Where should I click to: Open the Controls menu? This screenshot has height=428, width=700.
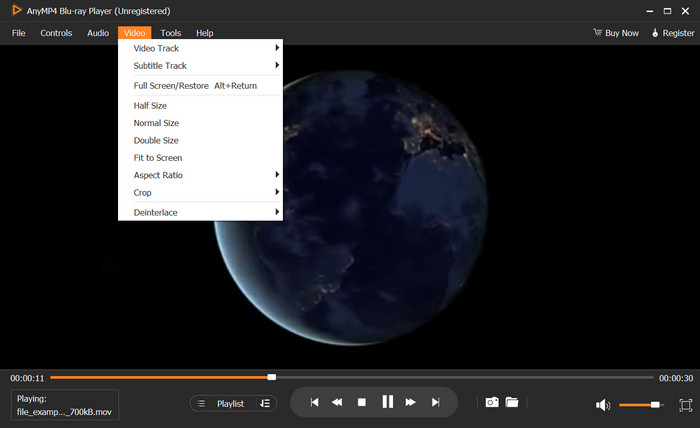(x=56, y=33)
